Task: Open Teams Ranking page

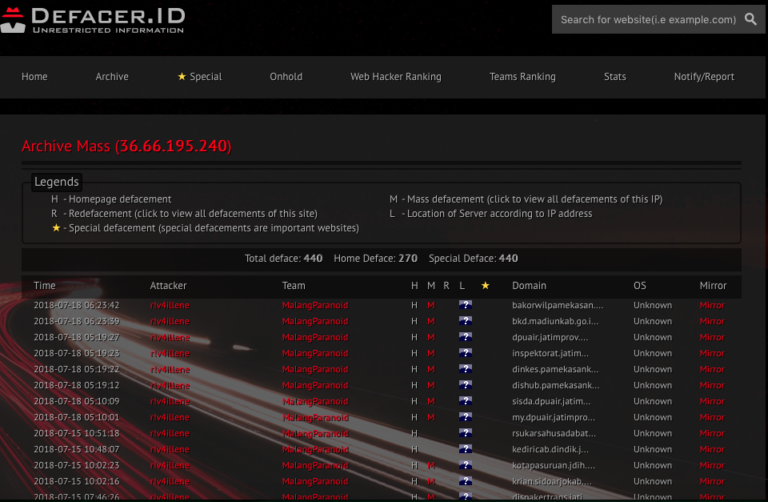Action: [522, 76]
